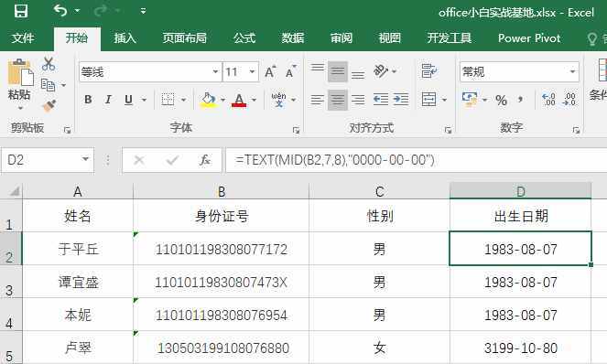Toggle Center horizontal alignment

338,100
